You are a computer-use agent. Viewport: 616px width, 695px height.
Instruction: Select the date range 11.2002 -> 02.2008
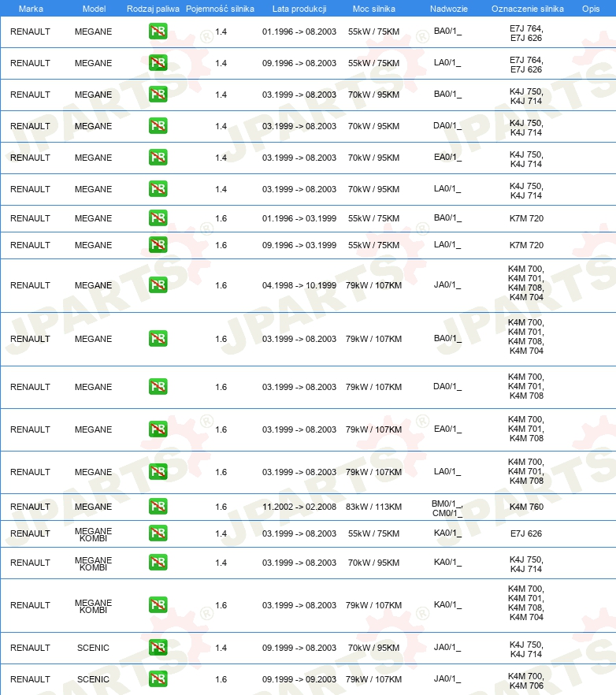(299, 507)
